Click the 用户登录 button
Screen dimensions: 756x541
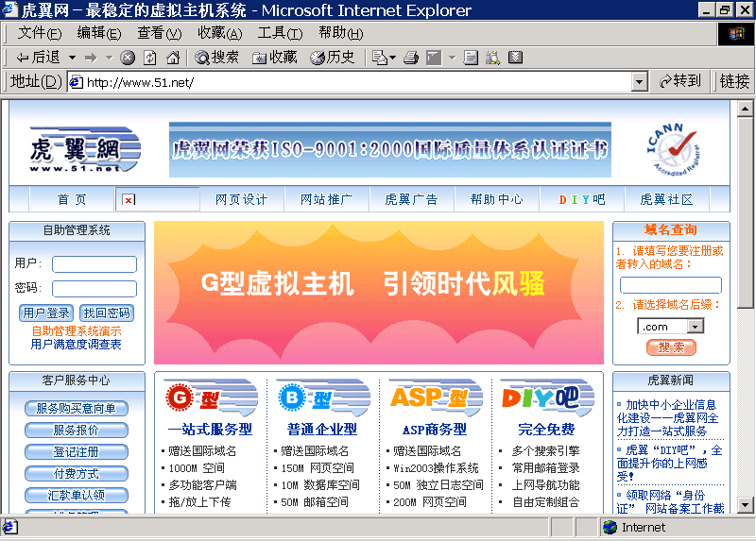pos(46,313)
